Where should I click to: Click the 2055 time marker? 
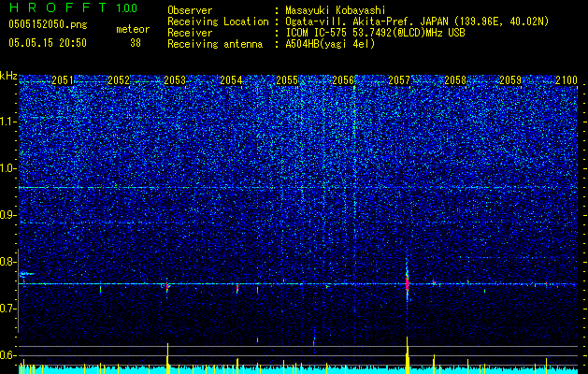[x=287, y=80]
